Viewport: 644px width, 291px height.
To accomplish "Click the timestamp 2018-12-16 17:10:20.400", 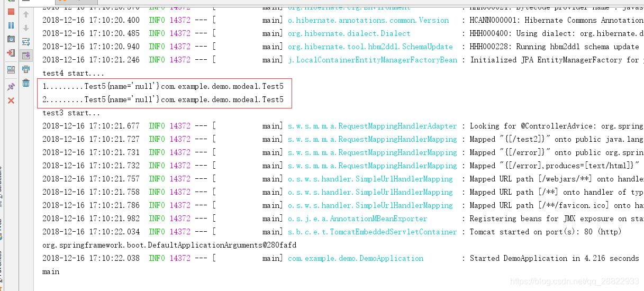I will pyautogui.click(x=91, y=20).
